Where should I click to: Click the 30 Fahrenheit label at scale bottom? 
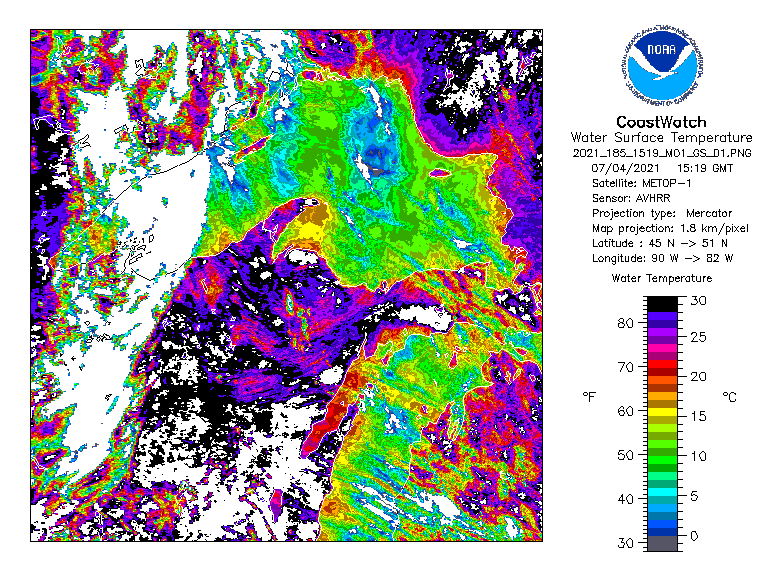(625, 543)
